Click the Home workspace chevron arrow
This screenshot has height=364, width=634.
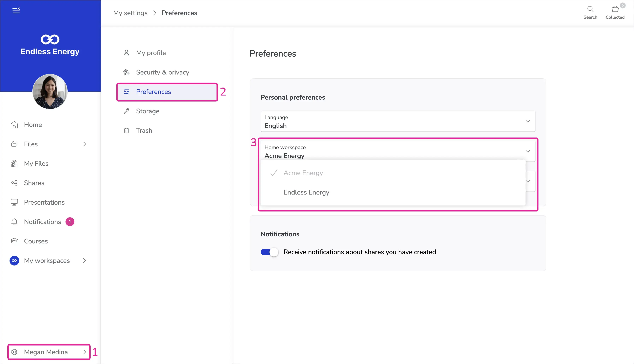coord(528,151)
